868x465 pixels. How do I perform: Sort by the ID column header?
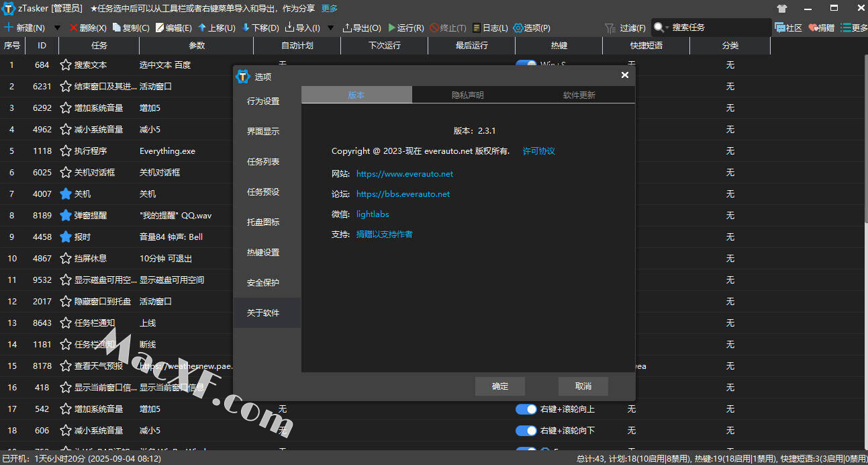click(x=42, y=46)
